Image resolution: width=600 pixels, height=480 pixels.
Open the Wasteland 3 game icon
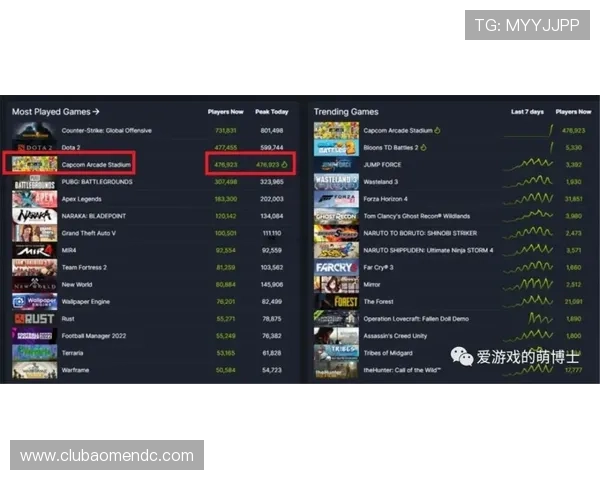click(336, 182)
